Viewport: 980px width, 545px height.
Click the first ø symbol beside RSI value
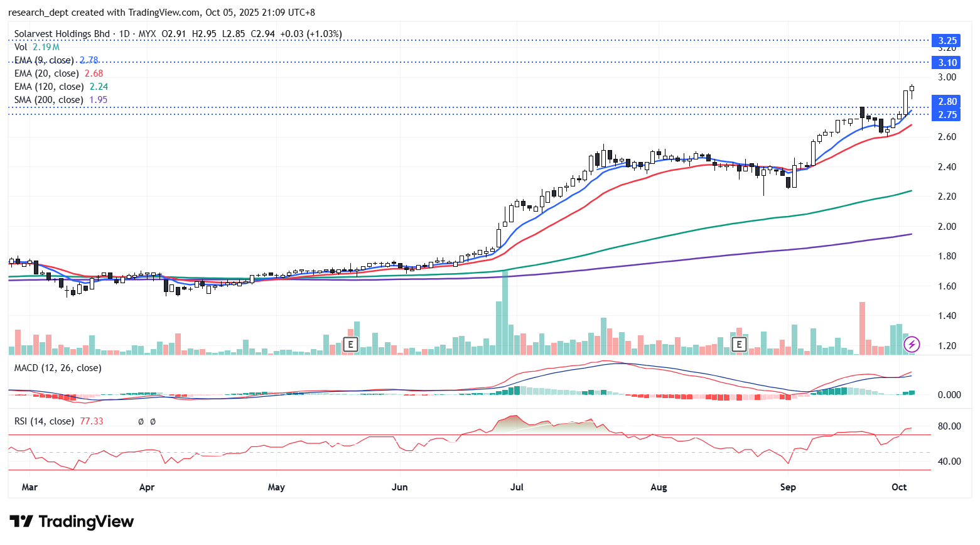tap(141, 422)
